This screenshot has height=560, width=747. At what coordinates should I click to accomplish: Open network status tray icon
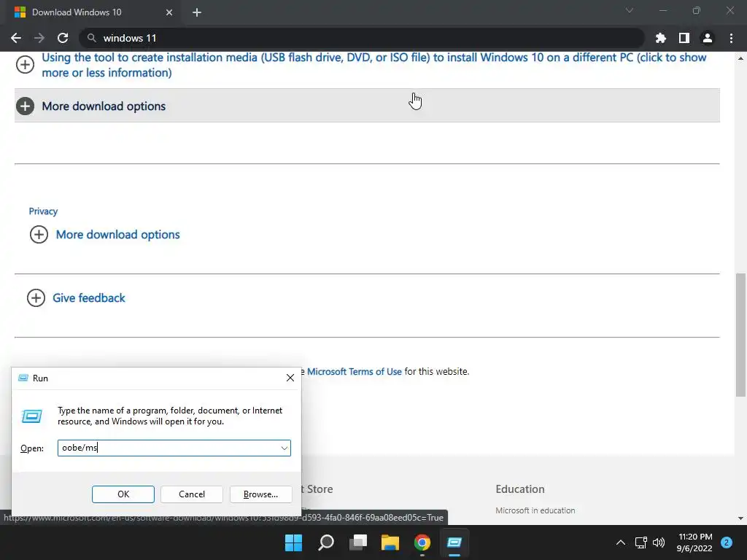[640, 542]
